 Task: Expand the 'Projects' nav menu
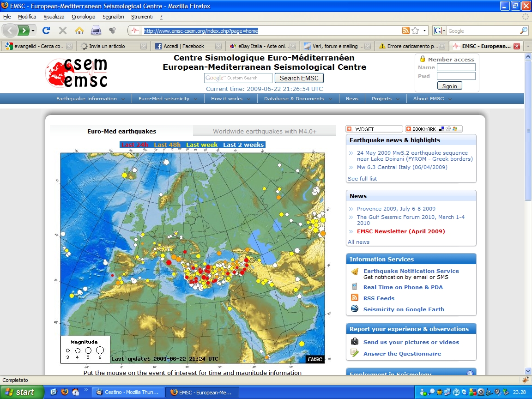point(386,99)
